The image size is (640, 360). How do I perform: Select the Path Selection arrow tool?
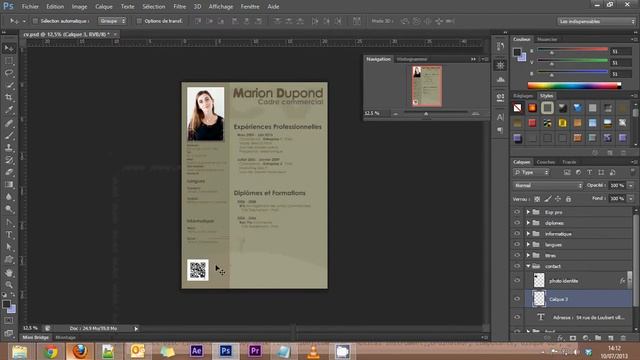pos(9,247)
